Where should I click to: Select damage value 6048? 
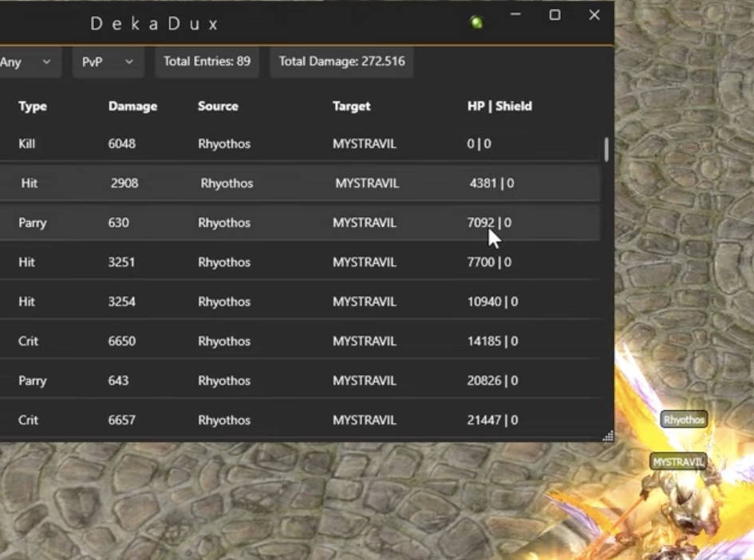121,144
